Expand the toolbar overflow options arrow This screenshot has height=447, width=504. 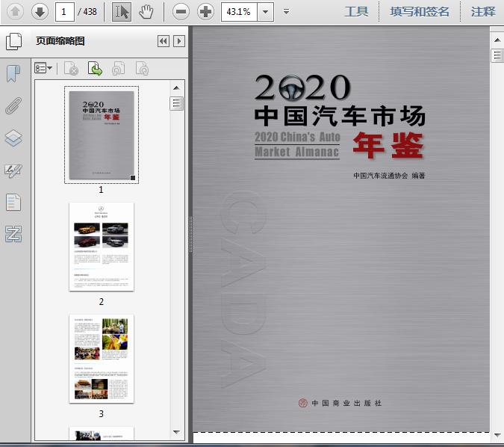(286, 12)
